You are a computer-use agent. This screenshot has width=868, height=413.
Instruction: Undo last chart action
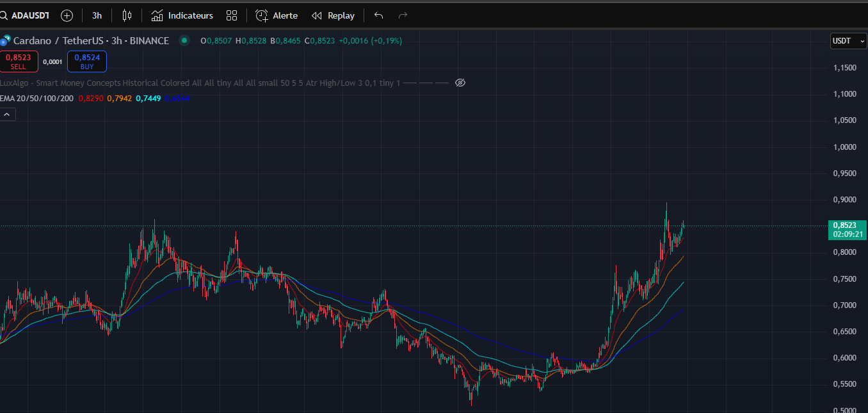[379, 15]
